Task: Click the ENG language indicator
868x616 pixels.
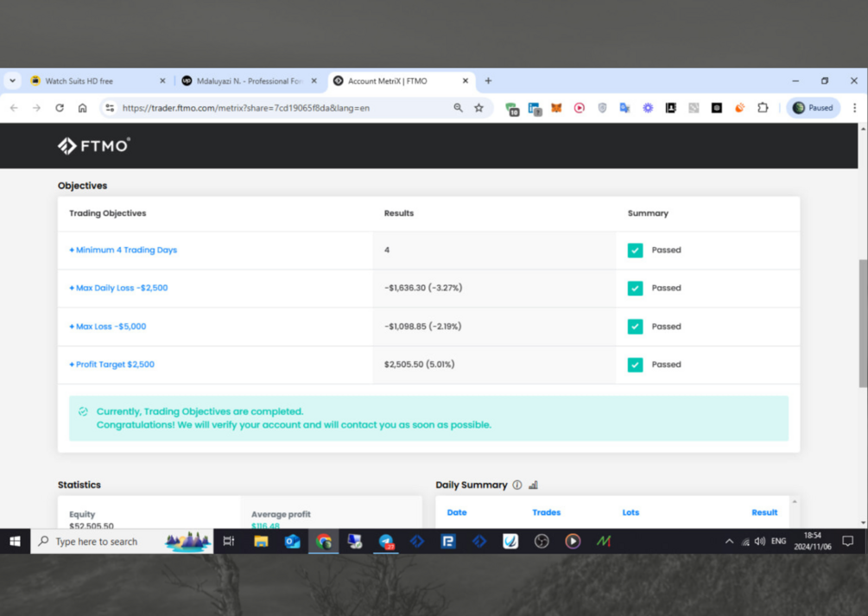Action: tap(778, 541)
